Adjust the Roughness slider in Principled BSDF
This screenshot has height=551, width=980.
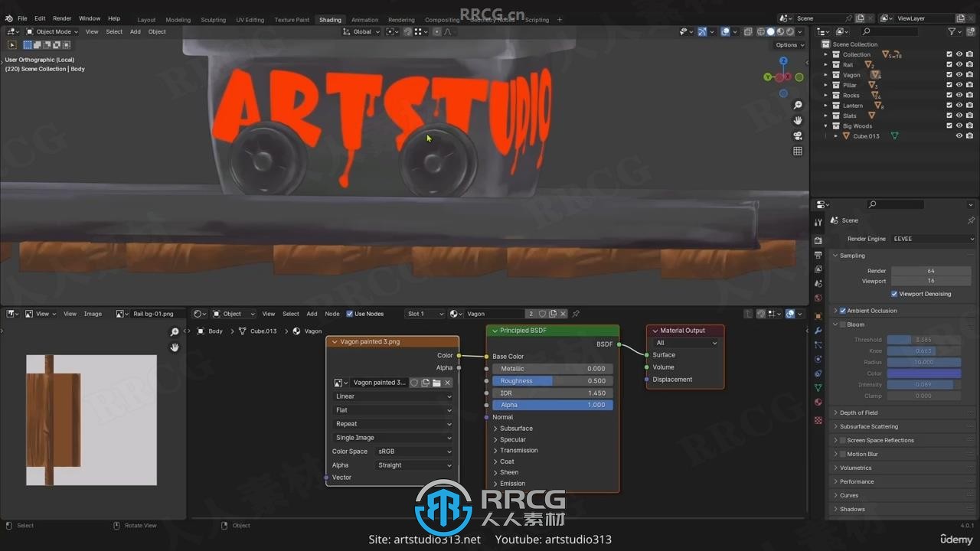(x=552, y=381)
